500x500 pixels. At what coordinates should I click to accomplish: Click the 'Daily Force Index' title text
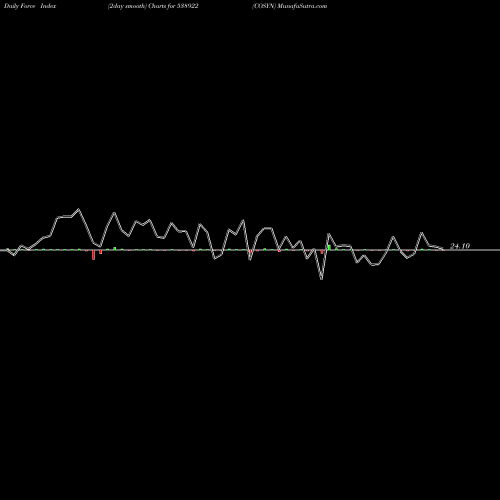[x=30, y=6]
